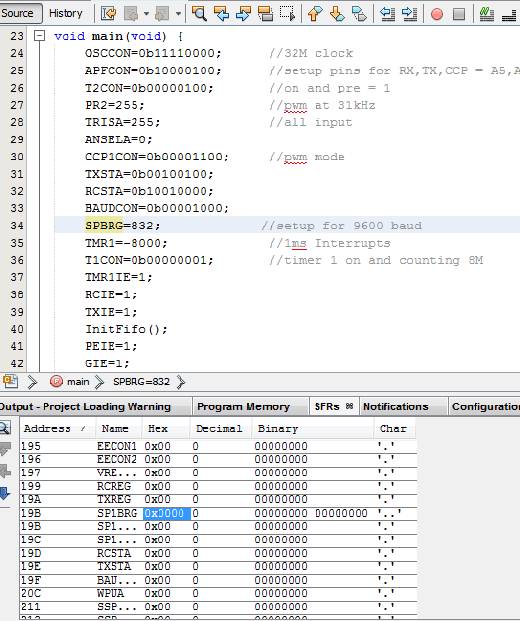520x621 pixels.
Task: Open the Notifications tab
Action: pos(403,407)
